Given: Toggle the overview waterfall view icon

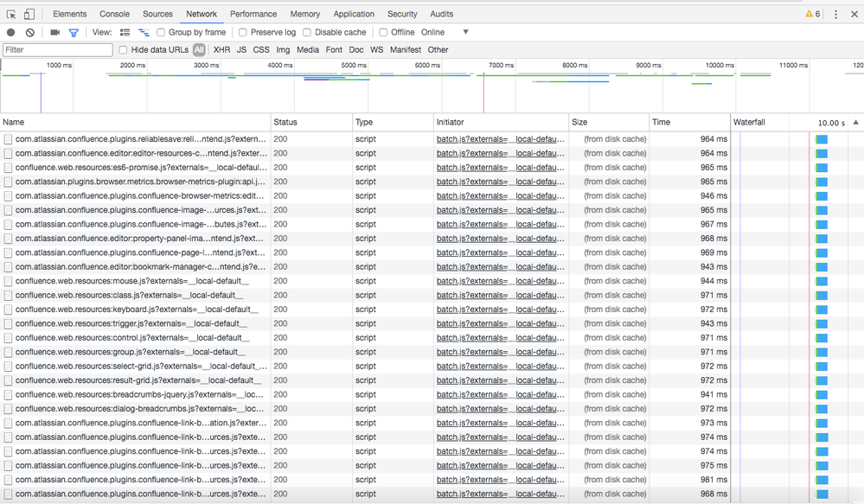Looking at the screenshot, I should [x=144, y=32].
